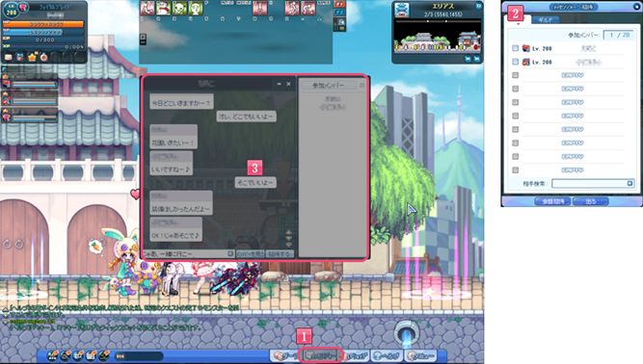Click the chat scroll-up arrow icon
Image resolution: width=643 pixels, height=364 pixels.
[x=289, y=232]
